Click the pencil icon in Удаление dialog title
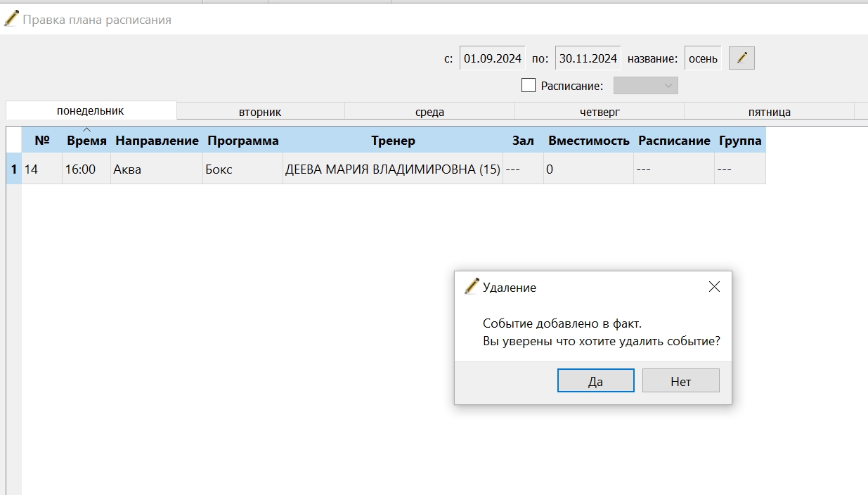This screenshot has height=495, width=868. (x=472, y=287)
